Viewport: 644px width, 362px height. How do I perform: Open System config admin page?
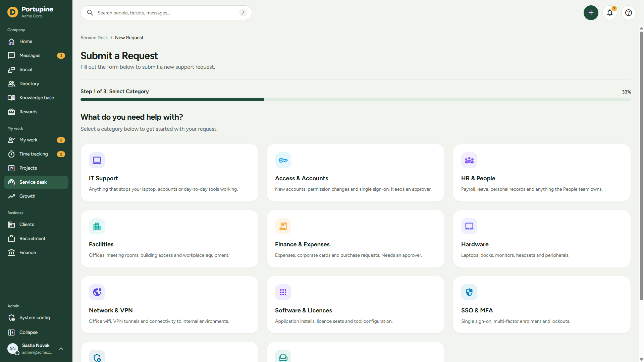[36, 318]
